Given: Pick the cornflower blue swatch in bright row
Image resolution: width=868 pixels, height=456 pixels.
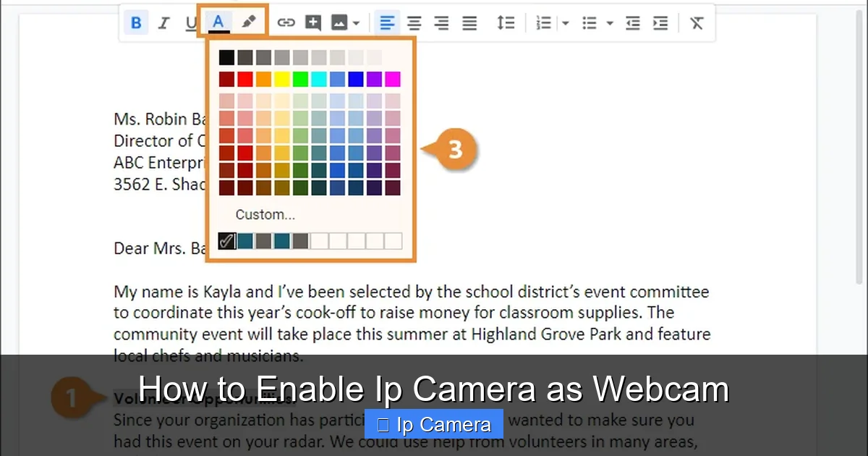Looking at the screenshot, I should (x=337, y=79).
